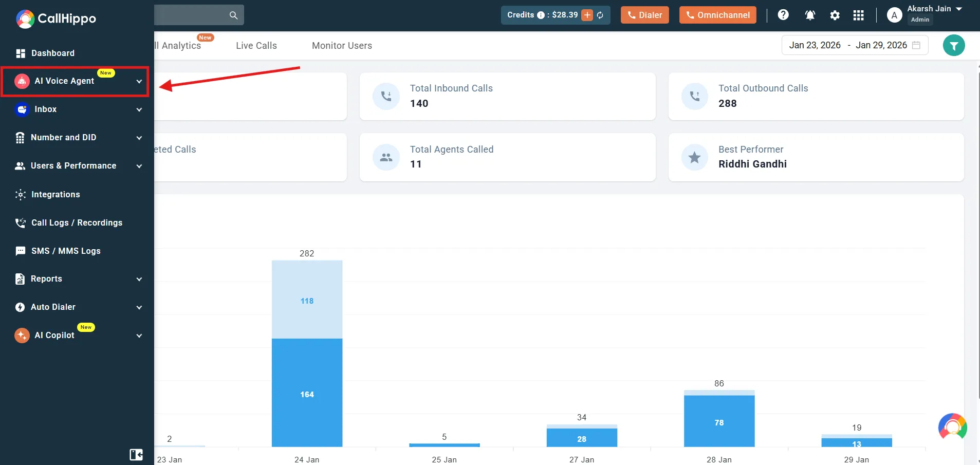
Task: Click the refresh credits icon
Action: [600, 15]
